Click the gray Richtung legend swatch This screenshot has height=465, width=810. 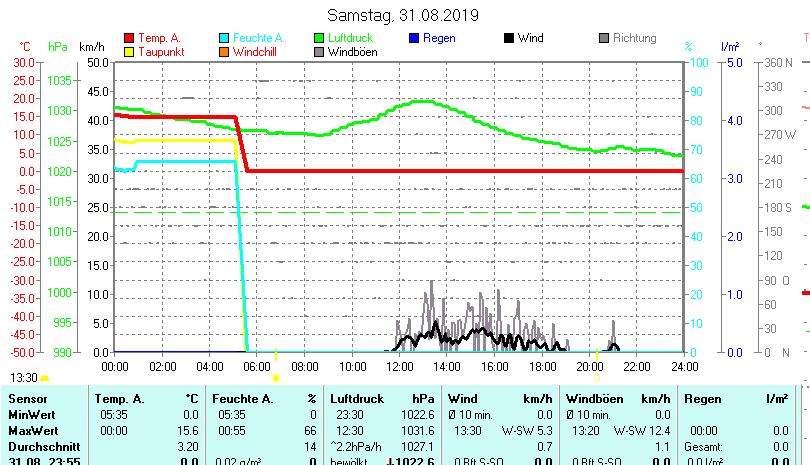603,38
